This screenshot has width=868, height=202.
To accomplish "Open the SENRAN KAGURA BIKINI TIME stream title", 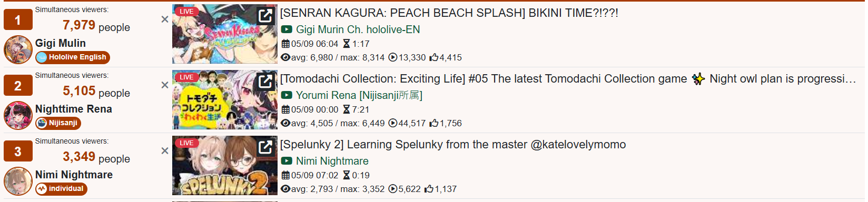I will [x=449, y=13].
